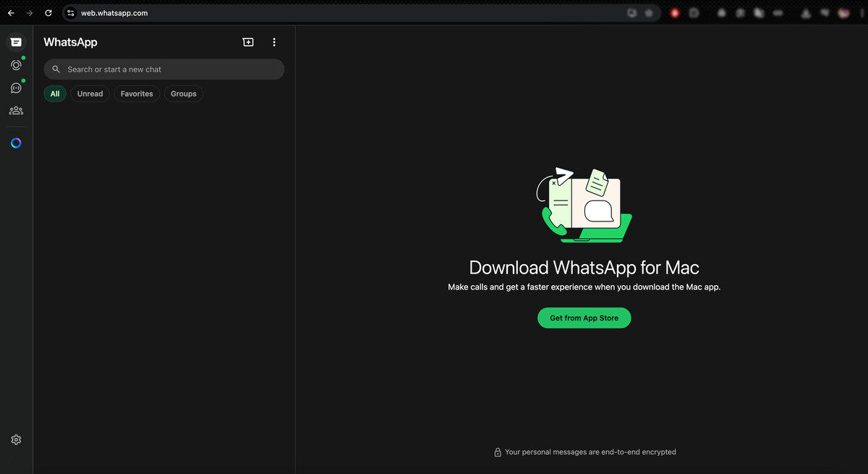Click the magnifier icon in the search bar
Screen dimensions: 868x474
click(x=56, y=69)
